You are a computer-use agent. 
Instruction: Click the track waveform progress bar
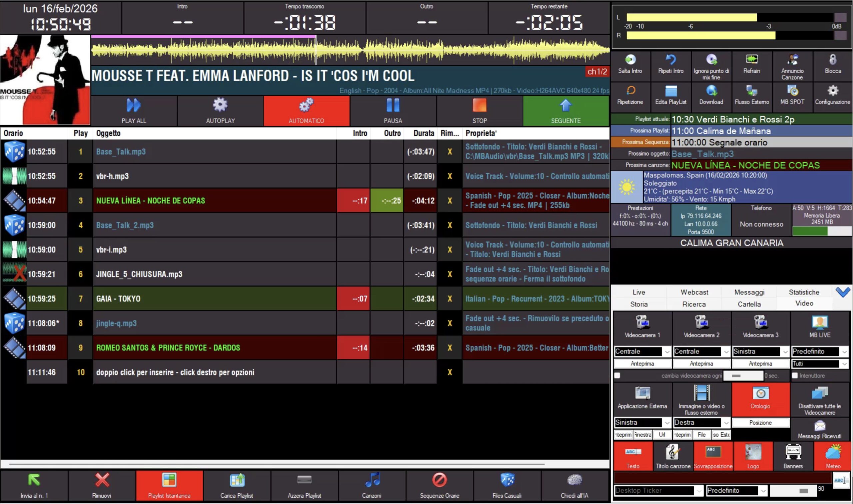pos(350,50)
